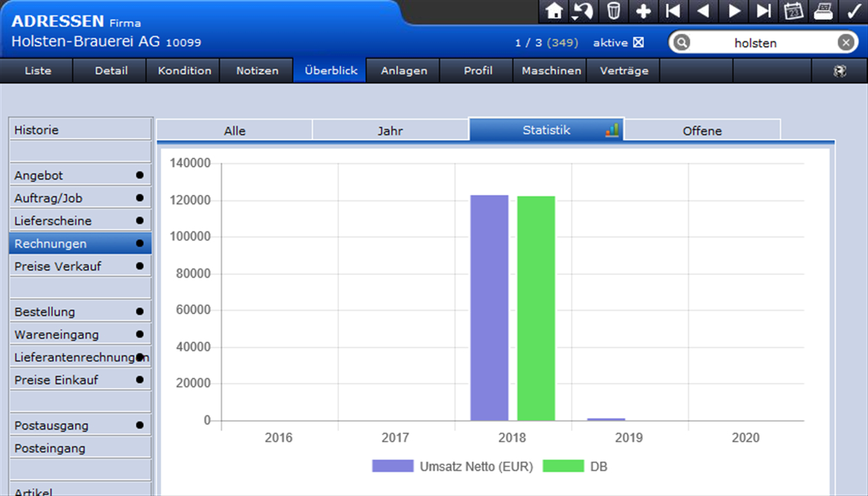
Task: Click the customer number '10099'
Action: coord(183,43)
